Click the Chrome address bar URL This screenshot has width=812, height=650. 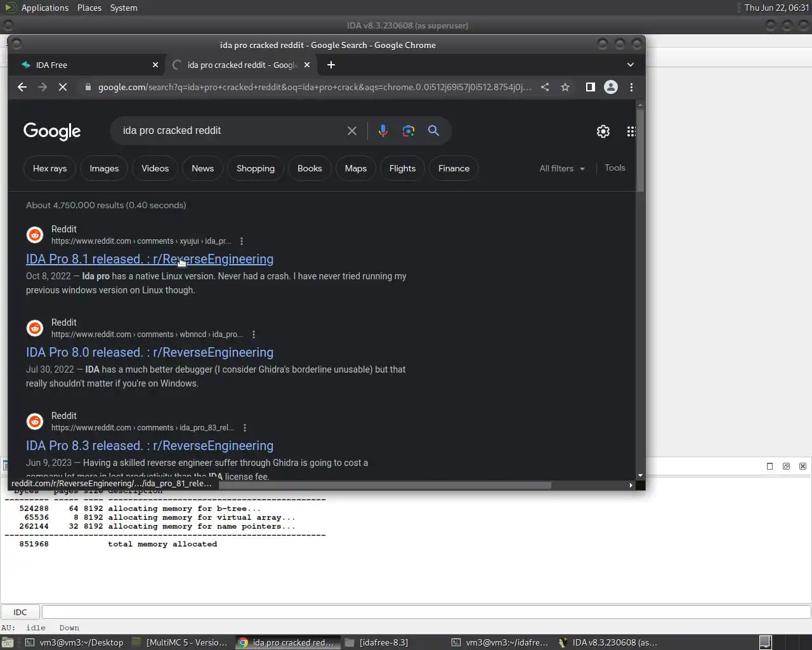314,87
